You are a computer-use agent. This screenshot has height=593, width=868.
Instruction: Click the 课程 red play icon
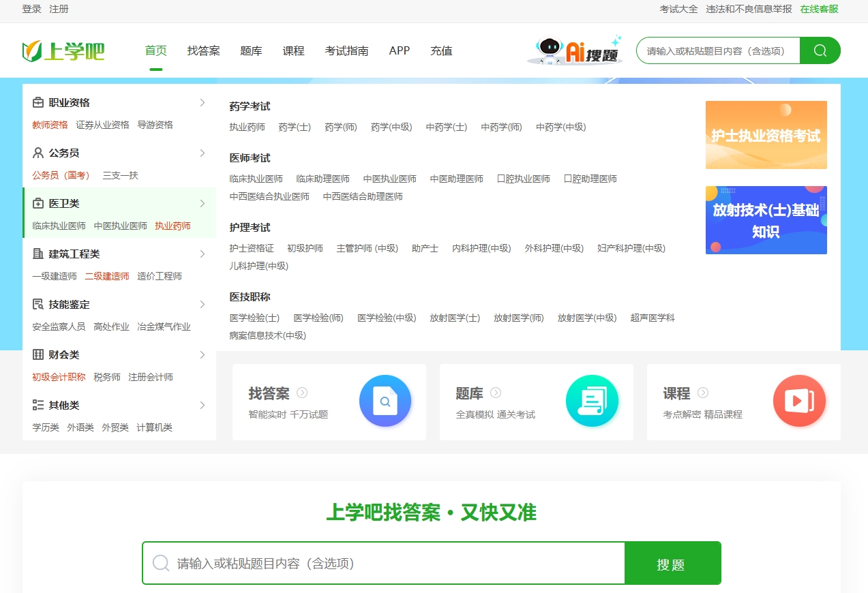pos(799,401)
